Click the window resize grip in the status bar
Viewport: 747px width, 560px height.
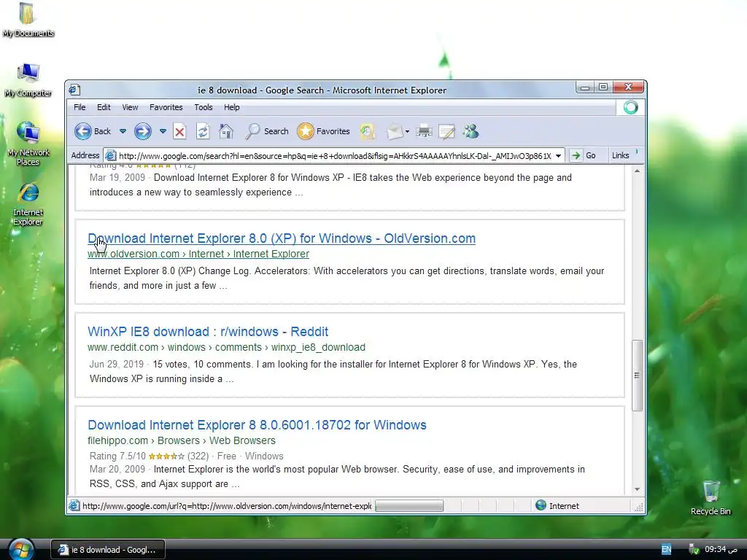pyautogui.click(x=639, y=507)
